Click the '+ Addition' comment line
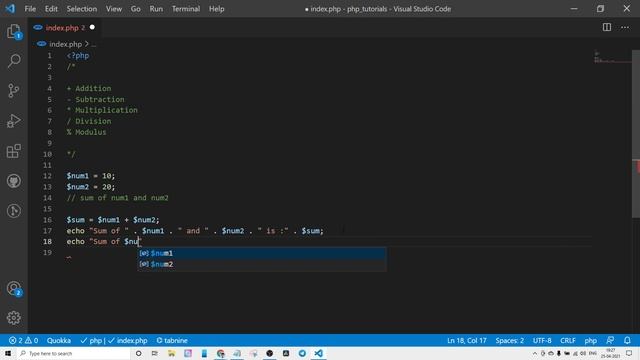This screenshot has height=360, width=640. pos(89,88)
